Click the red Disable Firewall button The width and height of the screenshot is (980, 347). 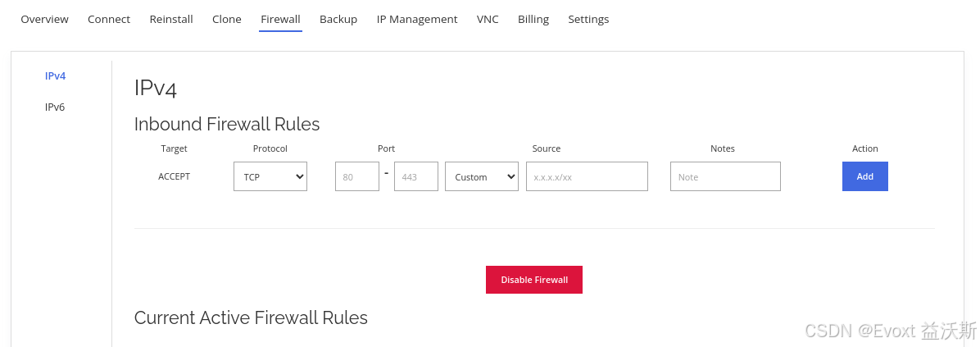534,280
